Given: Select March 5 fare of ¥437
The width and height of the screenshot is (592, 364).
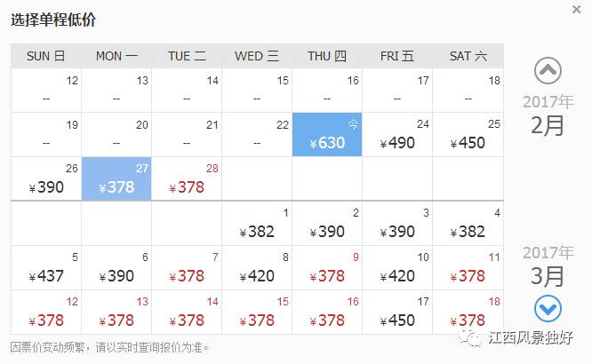Looking at the screenshot, I should (46, 268).
